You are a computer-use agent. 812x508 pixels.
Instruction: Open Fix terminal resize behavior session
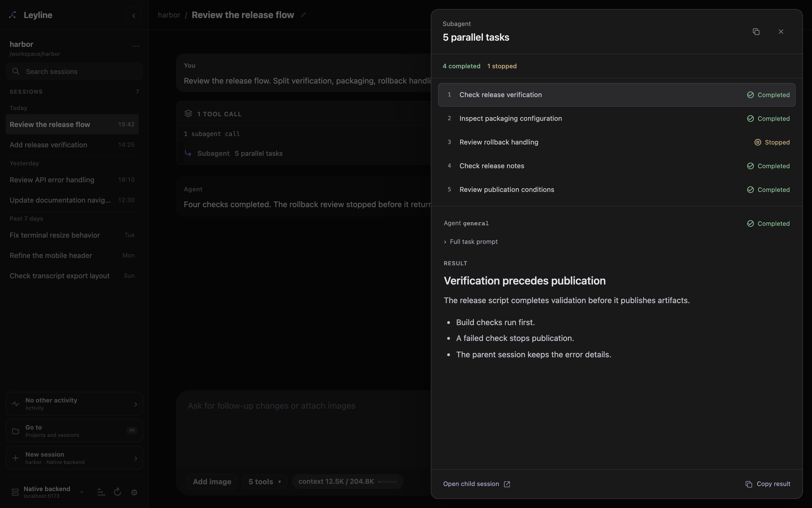point(72,235)
